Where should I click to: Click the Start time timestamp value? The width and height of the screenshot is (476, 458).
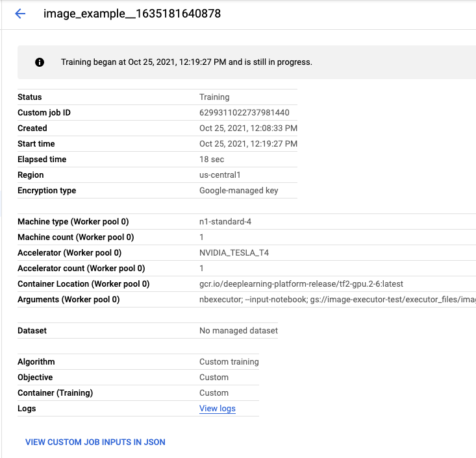click(248, 144)
